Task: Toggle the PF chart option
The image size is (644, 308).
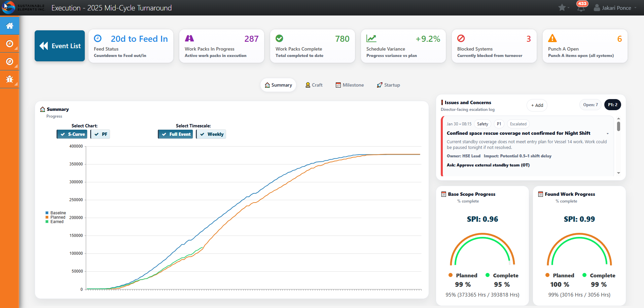Action: [x=100, y=134]
